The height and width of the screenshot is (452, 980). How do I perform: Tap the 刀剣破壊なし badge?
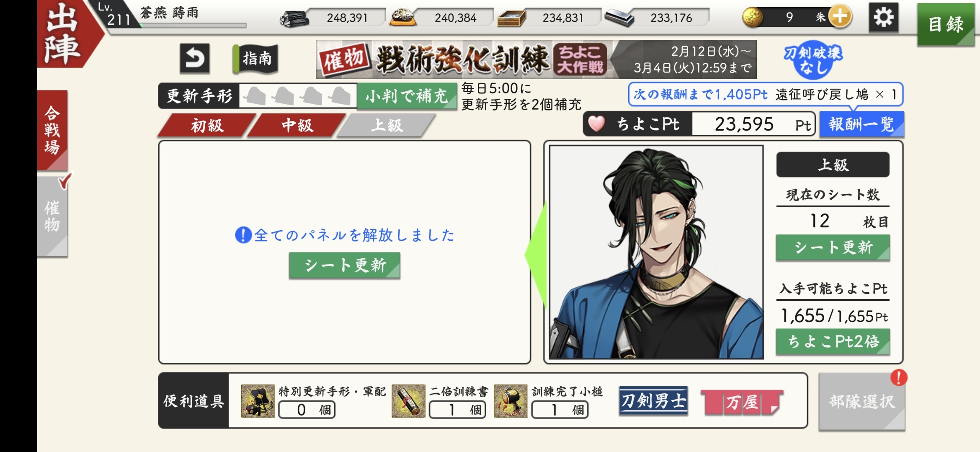[812, 60]
